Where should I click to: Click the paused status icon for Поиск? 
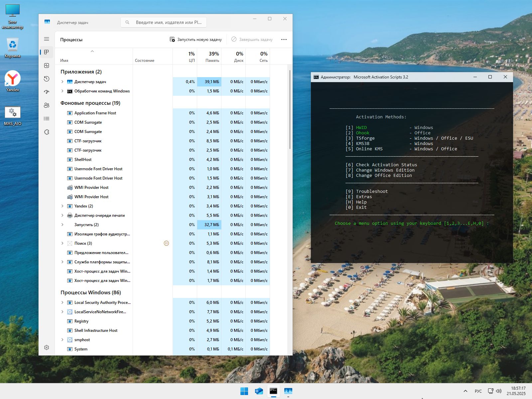167,243
